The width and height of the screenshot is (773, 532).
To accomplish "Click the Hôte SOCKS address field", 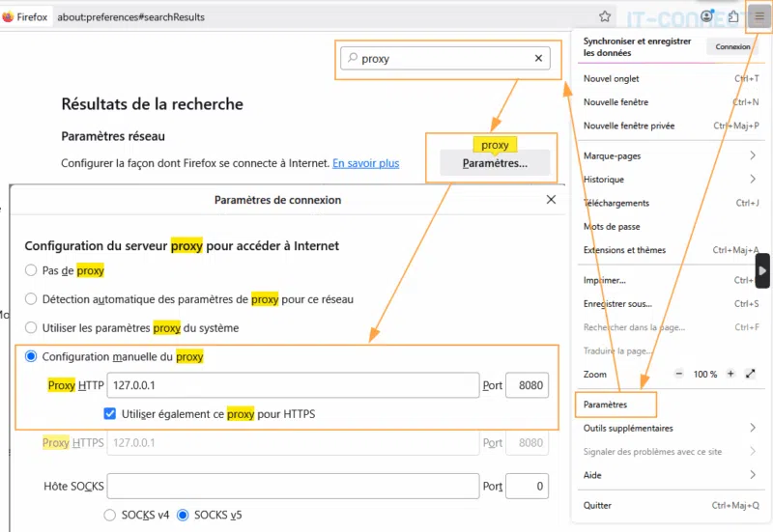I will point(294,487).
